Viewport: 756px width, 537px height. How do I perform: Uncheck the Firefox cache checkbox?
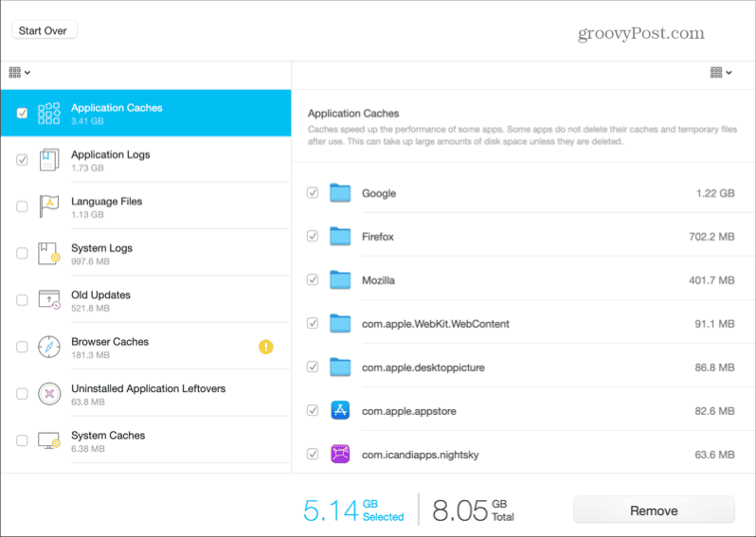coord(313,236)
